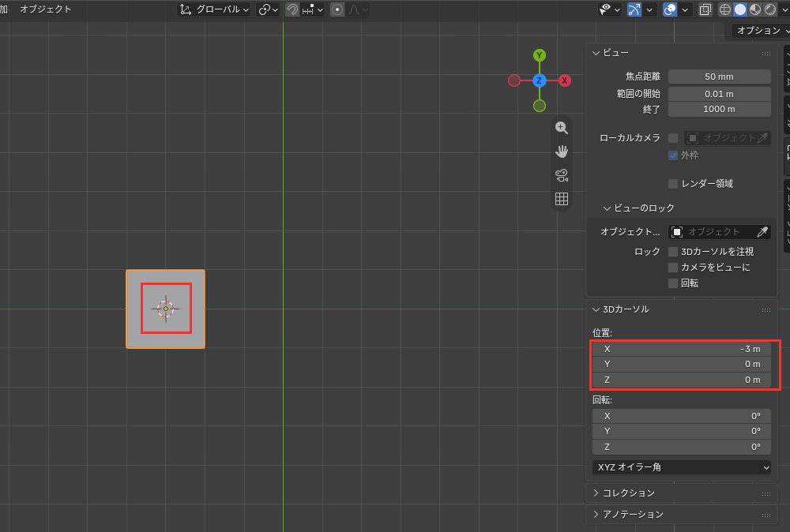Click the 3D cursor 回転 Z field showing 0°
This screenshot has width=790, height=532.
click(x=682, y=447)
